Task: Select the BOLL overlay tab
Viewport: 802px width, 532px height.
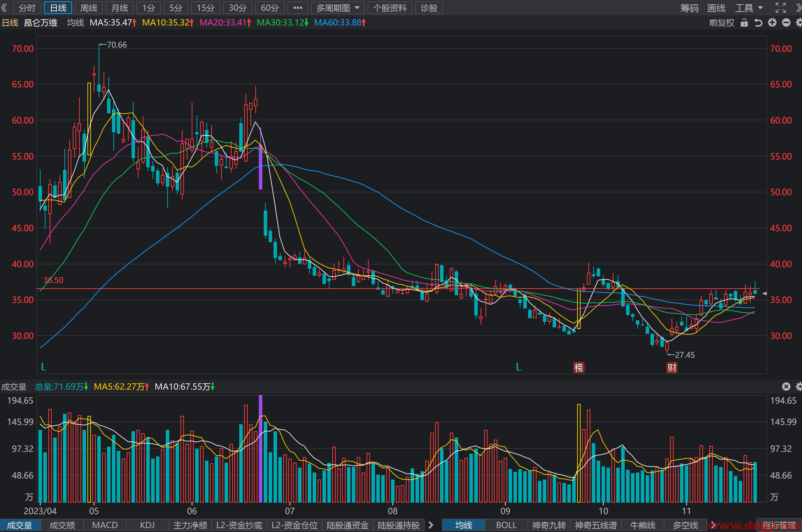Action: pyautogui.click(x=506, y=525)
